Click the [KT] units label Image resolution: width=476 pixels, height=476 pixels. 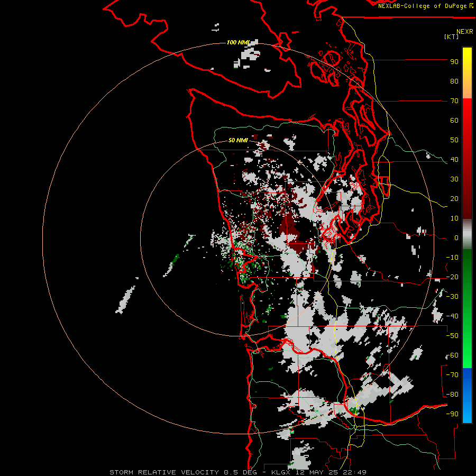pos(451,36)
